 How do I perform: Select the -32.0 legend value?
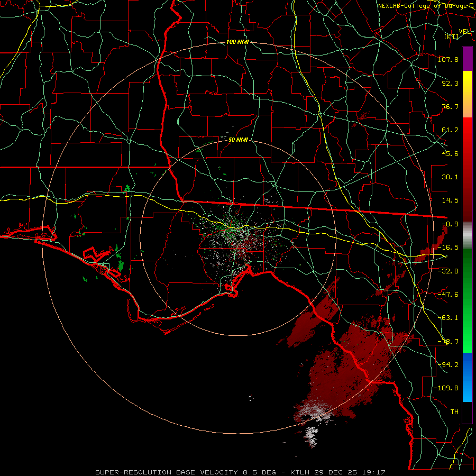(448, 271)
